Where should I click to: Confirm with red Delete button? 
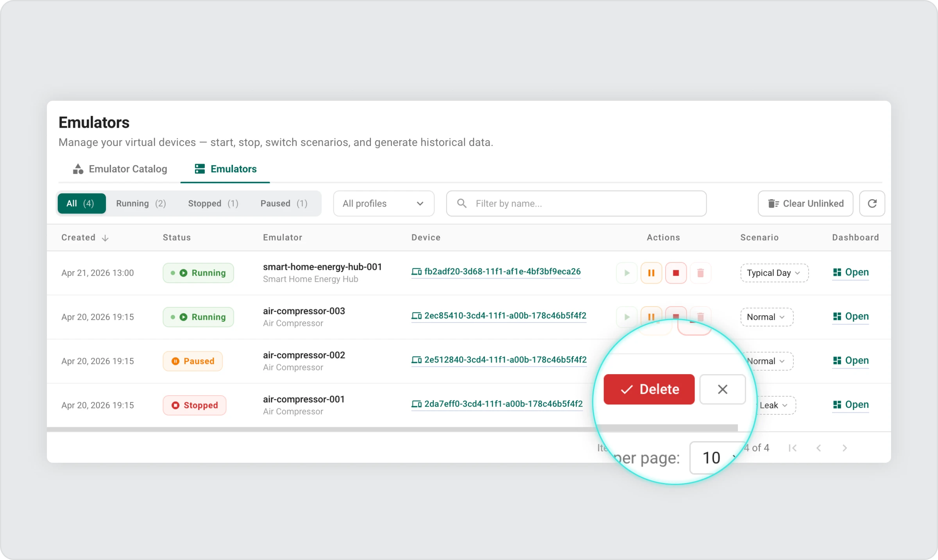pos(649,389)
